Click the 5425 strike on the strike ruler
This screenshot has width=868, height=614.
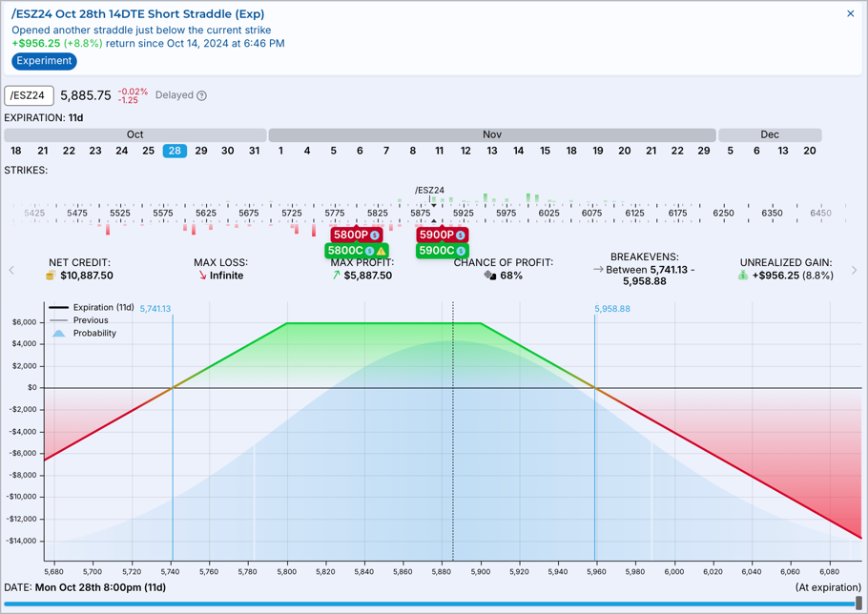tap(34, 213)
